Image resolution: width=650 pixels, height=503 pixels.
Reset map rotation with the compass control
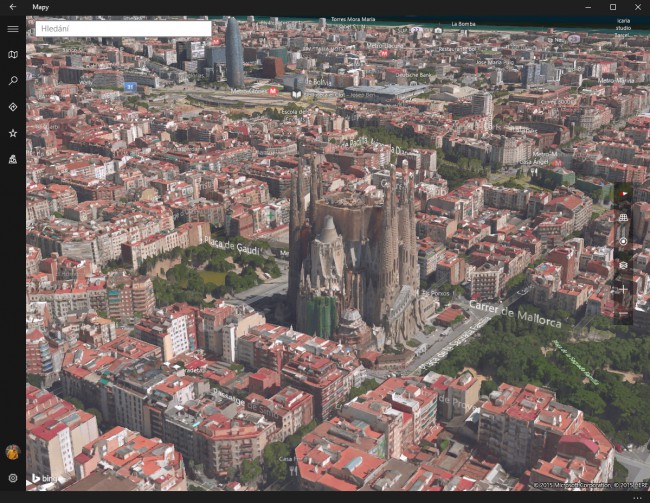tap(623, 193)
